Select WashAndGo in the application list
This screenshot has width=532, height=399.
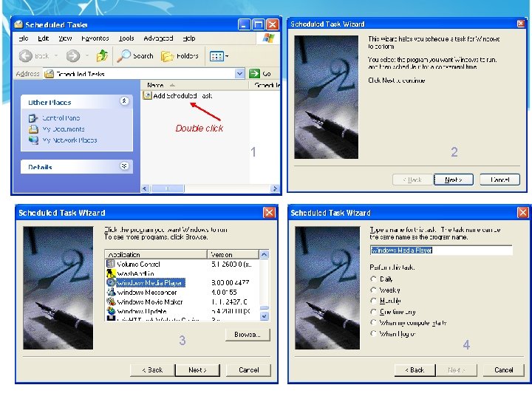point(131,273)
